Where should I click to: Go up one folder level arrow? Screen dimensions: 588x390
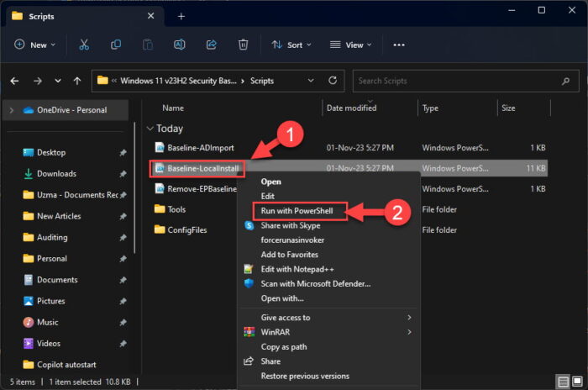click(x=77, y=81)
